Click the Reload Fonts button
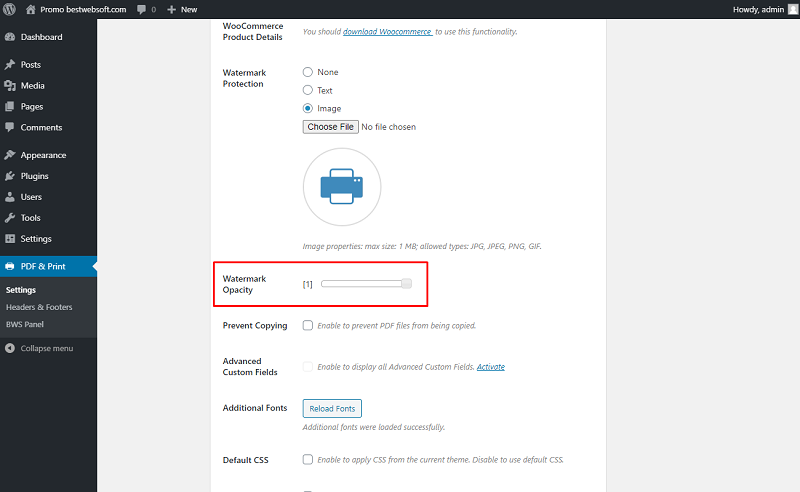 (x=332, y=408)
